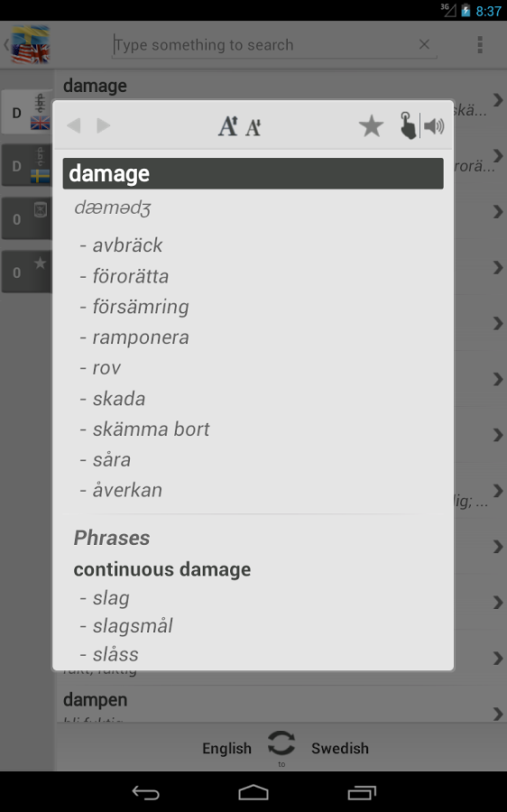Screen dimensions: 507x812
Task: Open the history tab in the sidebar
Action: tap(27, 218)
